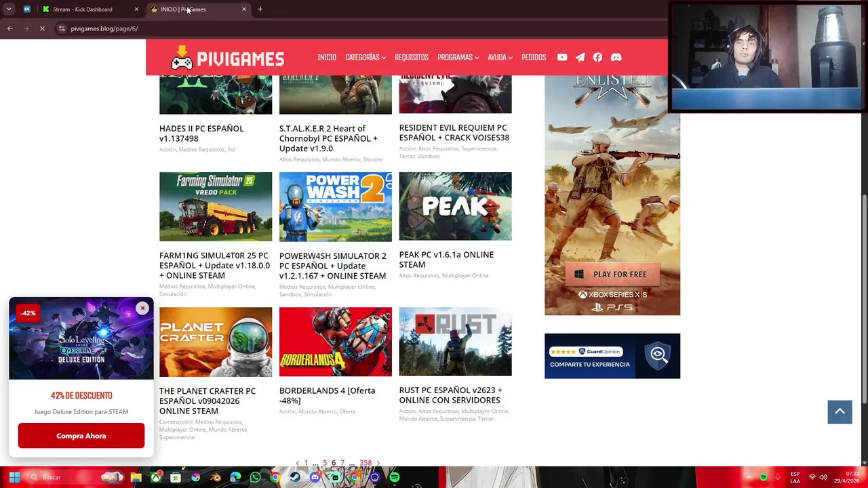Open the PEDIDOS menu item
The height and width of the screenshot is (488, 868).
pyautogui.click(x=534, y=58)
